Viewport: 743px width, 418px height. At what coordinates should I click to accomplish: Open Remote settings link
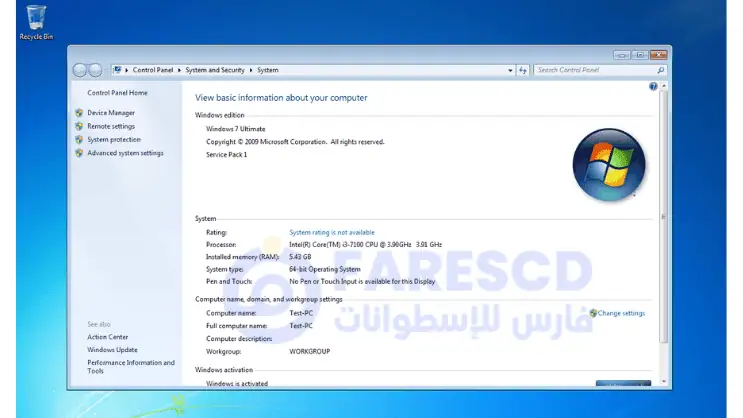111,126
